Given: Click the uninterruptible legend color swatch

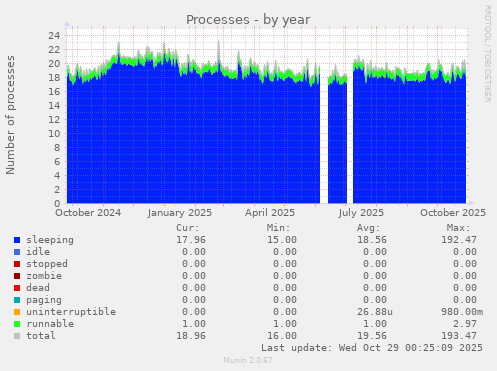Looking at the screenshot, I should [x=17, y=312].
